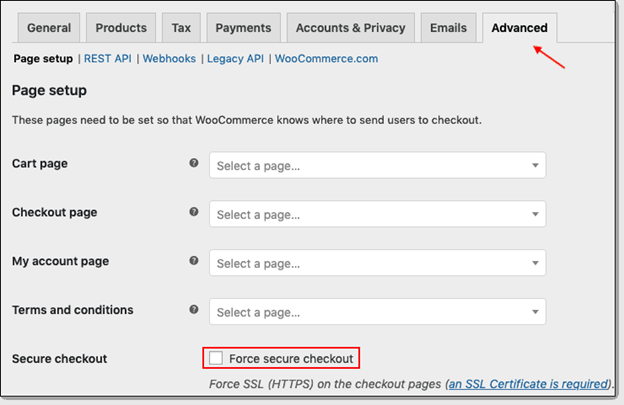Go to the Tax tab
The width and height of the screenshot is (624, 405).
click(181, 28)
